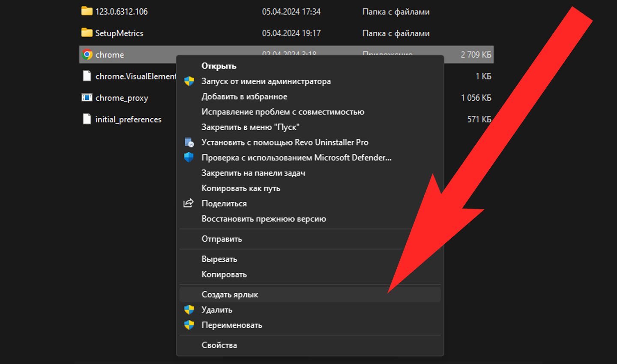Open 'Свойства' of the file

219,345
